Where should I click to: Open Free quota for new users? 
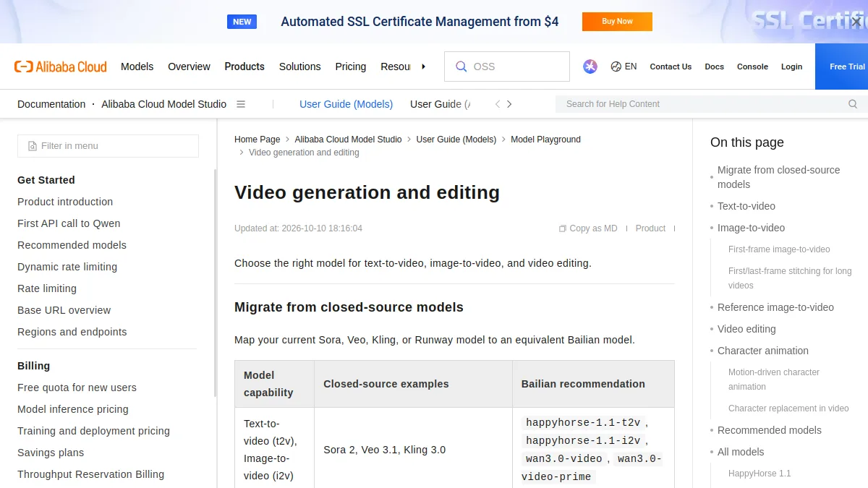pyautogui.click(x=77, y=388)
